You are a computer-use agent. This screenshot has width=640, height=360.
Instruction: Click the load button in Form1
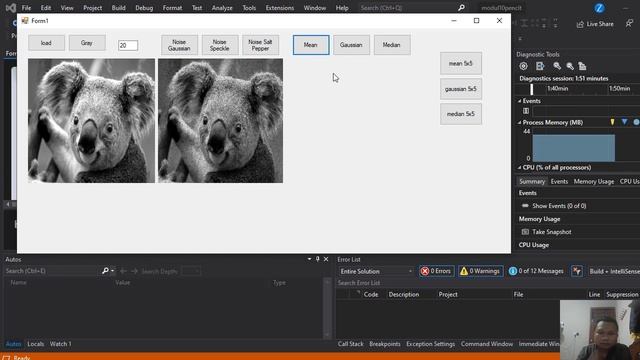46,43
